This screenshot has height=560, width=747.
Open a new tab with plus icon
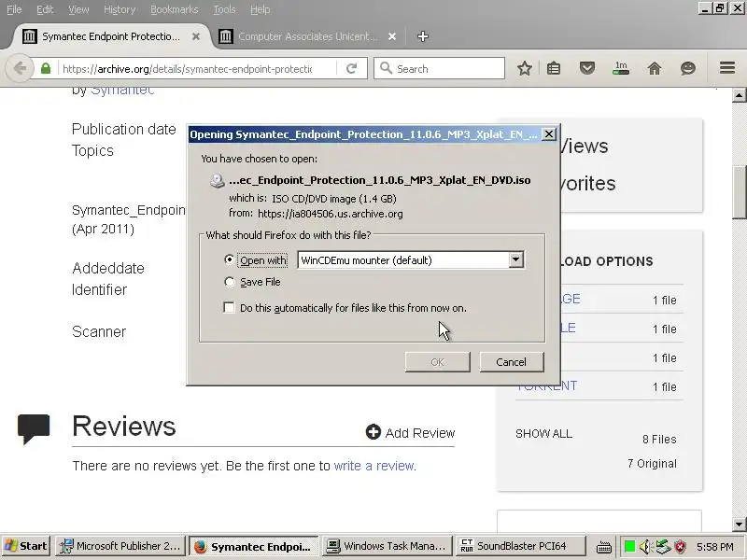(423, 36)
